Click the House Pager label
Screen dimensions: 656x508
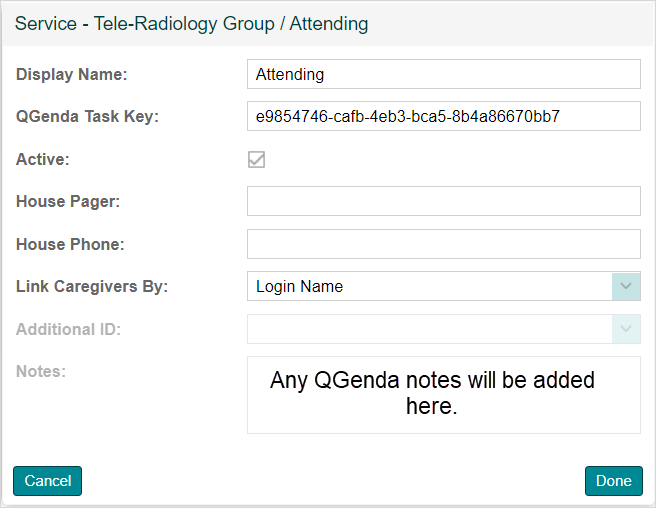(x=68, y=201)
